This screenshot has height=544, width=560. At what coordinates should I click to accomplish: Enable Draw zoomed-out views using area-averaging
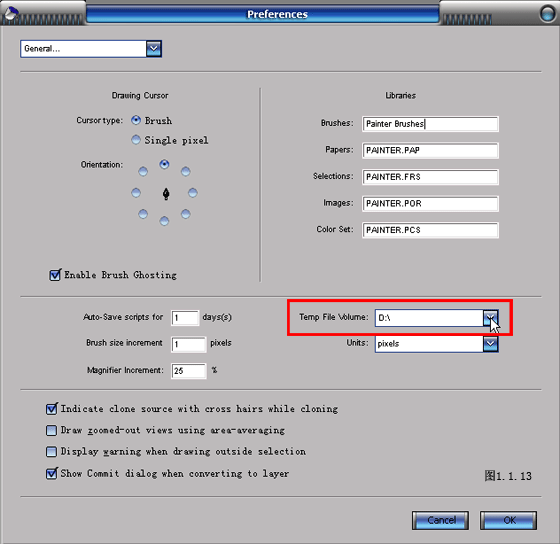coord(51,430)
